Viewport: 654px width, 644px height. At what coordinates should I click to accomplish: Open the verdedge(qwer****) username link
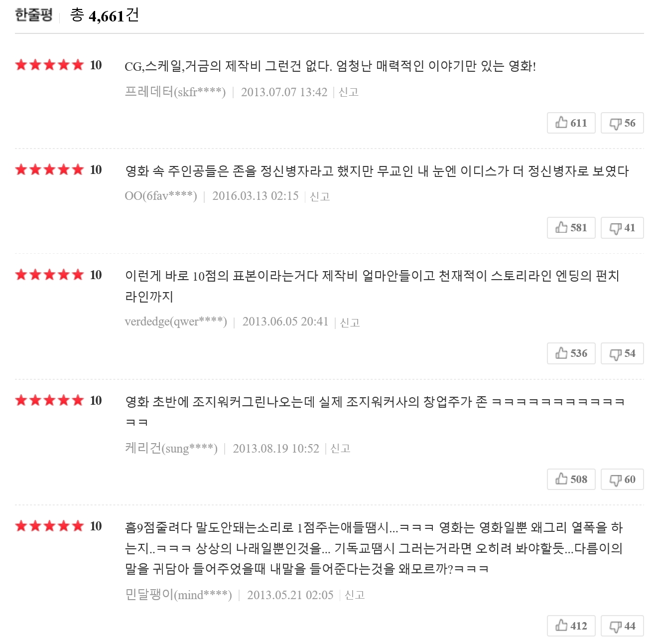click(x=176, y=322)
